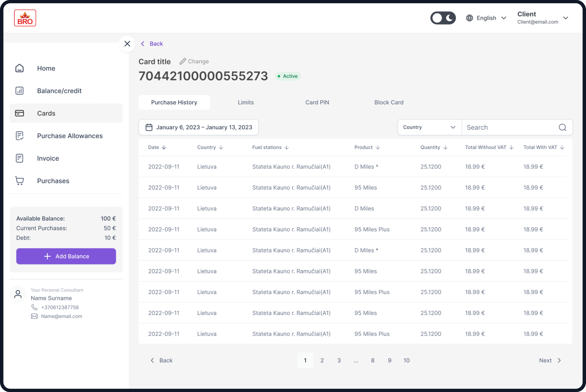This screenshot has height=392, width=586.
Task: Click Name@email.com address
Action: 62,316
